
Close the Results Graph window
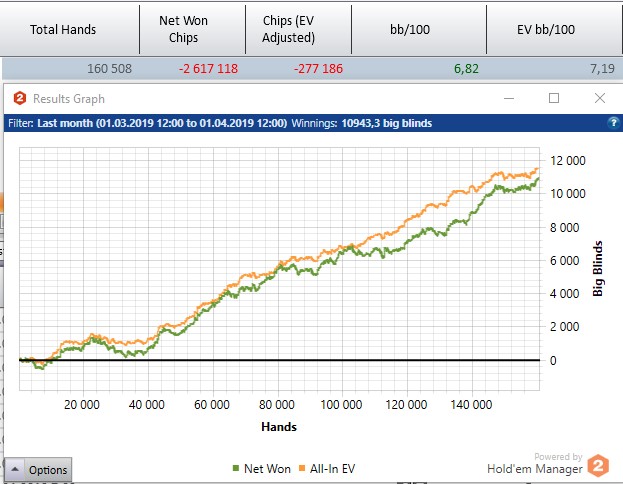click(600, 98)
